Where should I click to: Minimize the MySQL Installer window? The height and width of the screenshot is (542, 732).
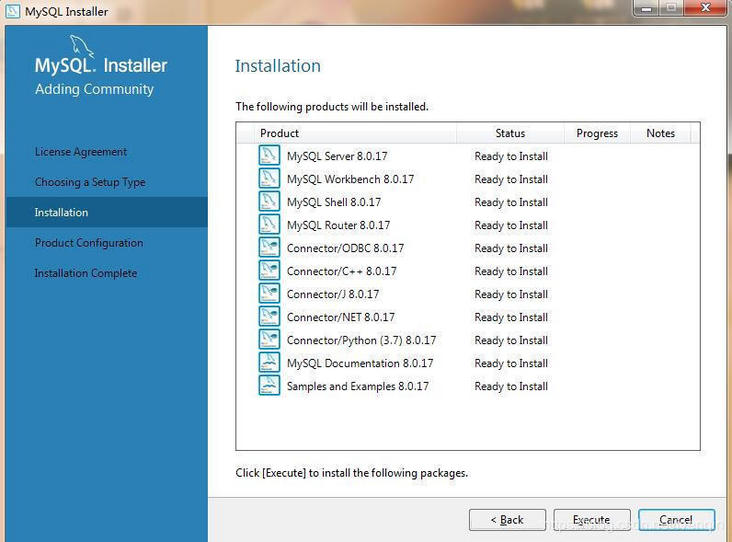(647, 8)
